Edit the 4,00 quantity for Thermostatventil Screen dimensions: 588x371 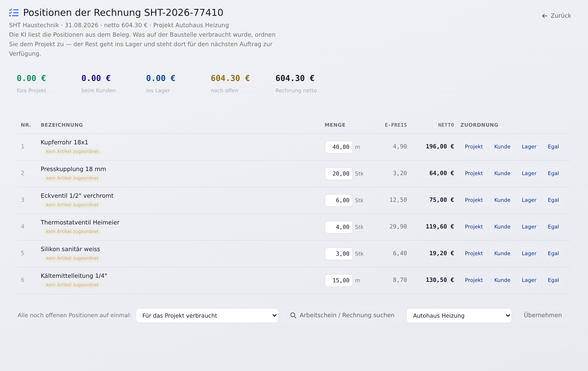pyautogui.click(x=339, y=227)
